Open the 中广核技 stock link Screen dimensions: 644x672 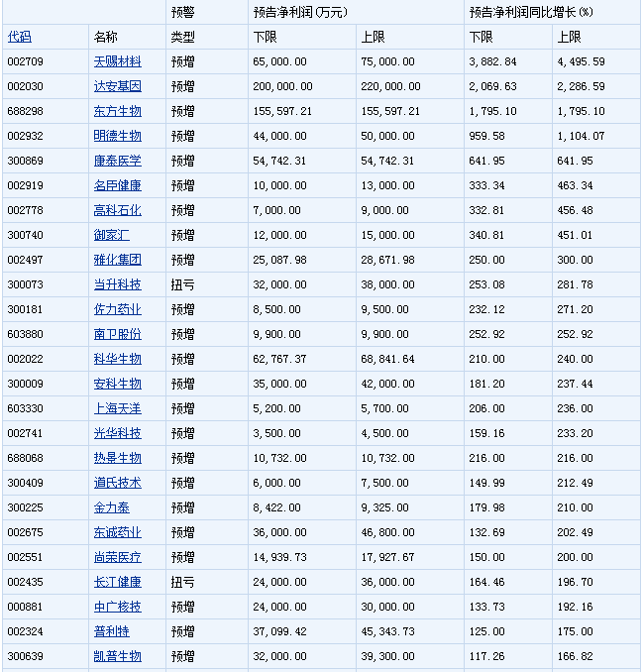pyautogui.click(x=117, y=607)
